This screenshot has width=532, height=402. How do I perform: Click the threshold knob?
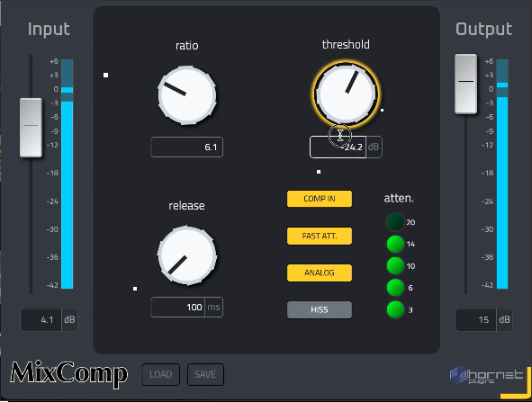[346, 94]
